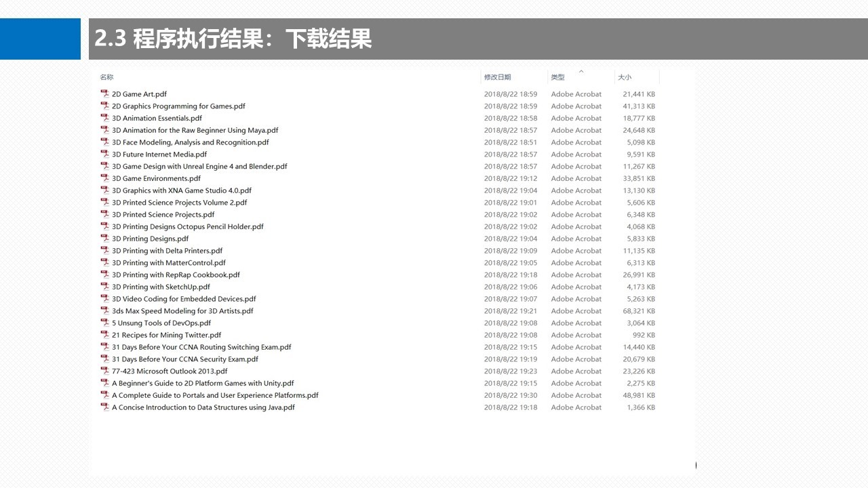Image resolution: width=868 pixels, height=488 pixels.
Task: Select icon for 3D Printing with MatterControl.pdf
Action: pyautogui.click(x=105, y=262)
